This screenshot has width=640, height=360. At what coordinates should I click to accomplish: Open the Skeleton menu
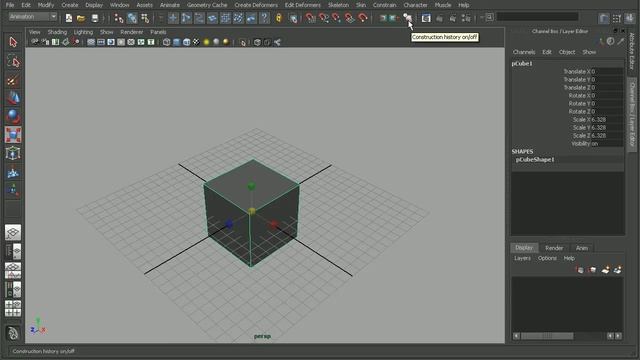click(x=338, y=5)
